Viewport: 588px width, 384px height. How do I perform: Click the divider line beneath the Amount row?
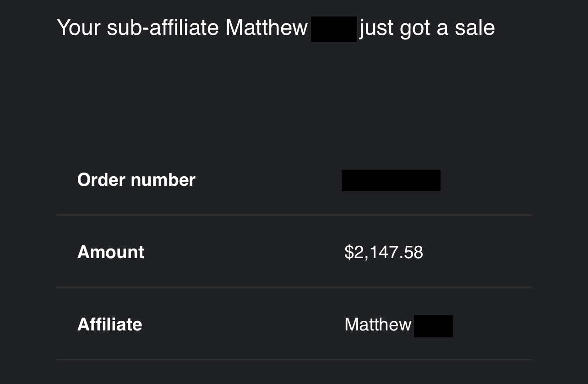tap(294, 287)
